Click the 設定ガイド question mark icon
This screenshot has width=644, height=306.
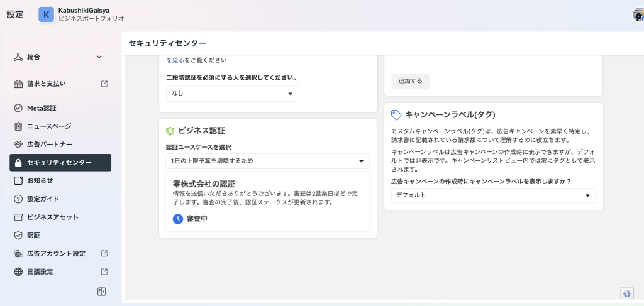(18, 199)
